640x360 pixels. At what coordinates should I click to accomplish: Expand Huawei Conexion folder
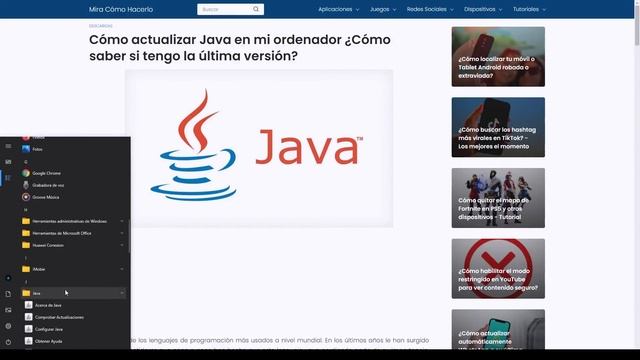(x=73, y=245)
